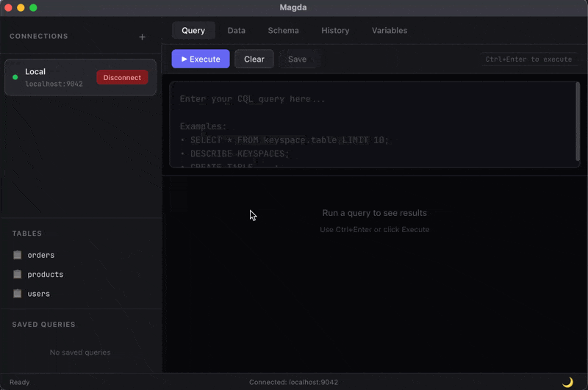Viewport: 588px width, 390px height.
Task: Click the Run a query to see results text
Action: coord(375,213)
